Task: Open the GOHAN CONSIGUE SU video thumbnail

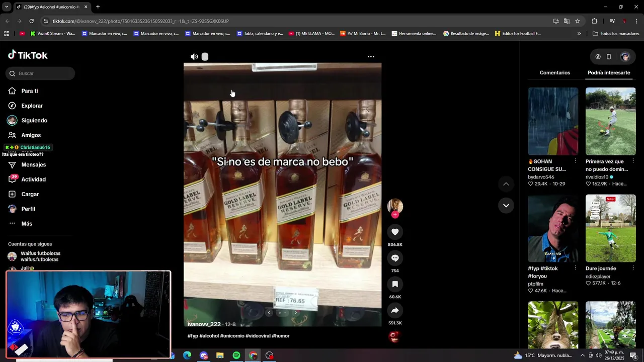Action: point(553,121)
